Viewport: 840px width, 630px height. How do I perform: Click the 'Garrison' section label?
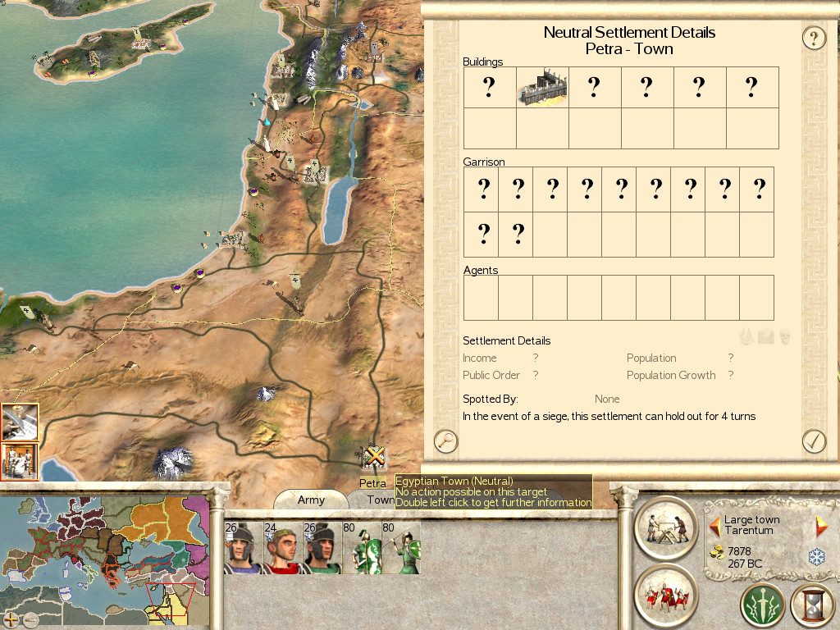484,162
